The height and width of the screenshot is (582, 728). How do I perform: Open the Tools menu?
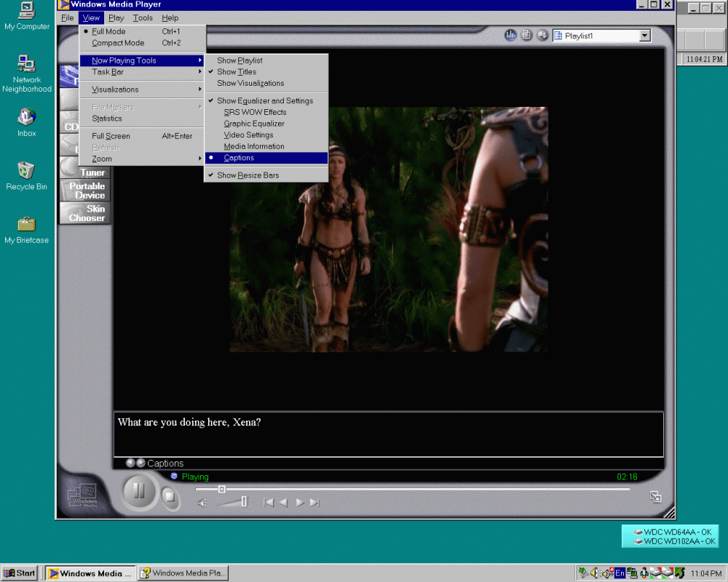tap(142, 17)
